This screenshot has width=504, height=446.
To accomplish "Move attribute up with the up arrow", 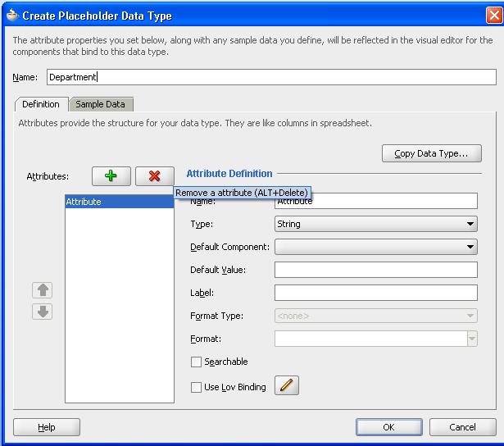I will (x=43, y=290).
